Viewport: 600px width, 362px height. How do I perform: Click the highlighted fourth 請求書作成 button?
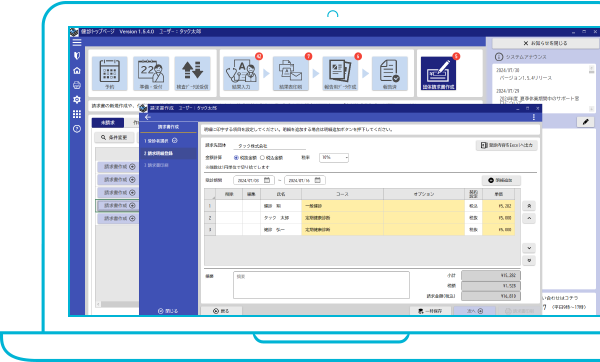coord(117,205)
